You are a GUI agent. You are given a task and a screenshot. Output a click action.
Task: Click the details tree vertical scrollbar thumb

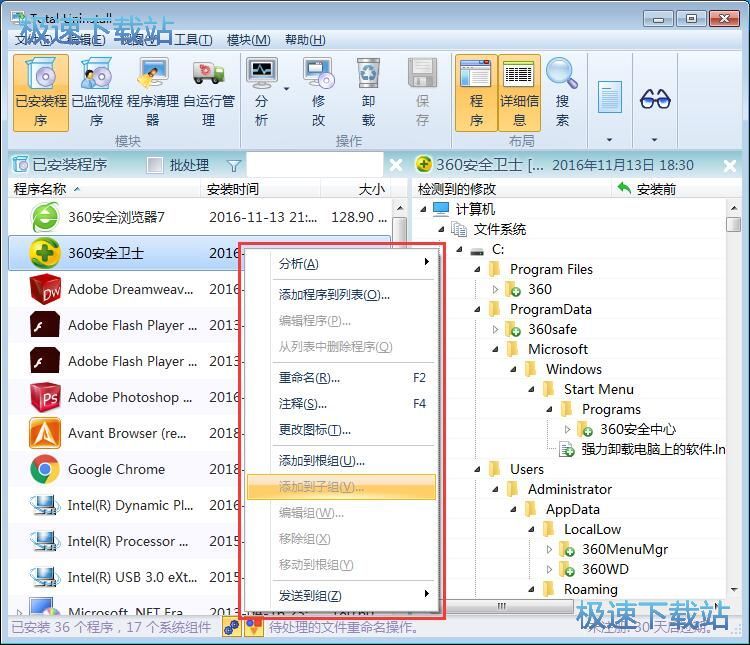[x=733, y=224]
